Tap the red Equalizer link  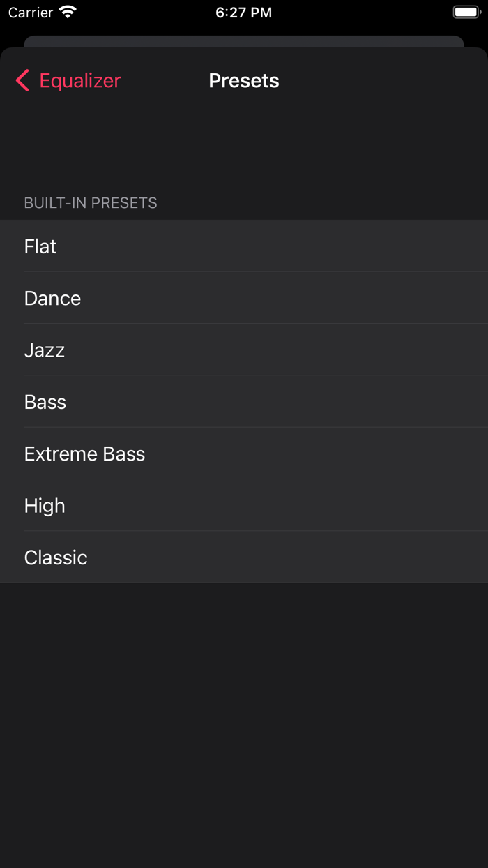[79, 80]
